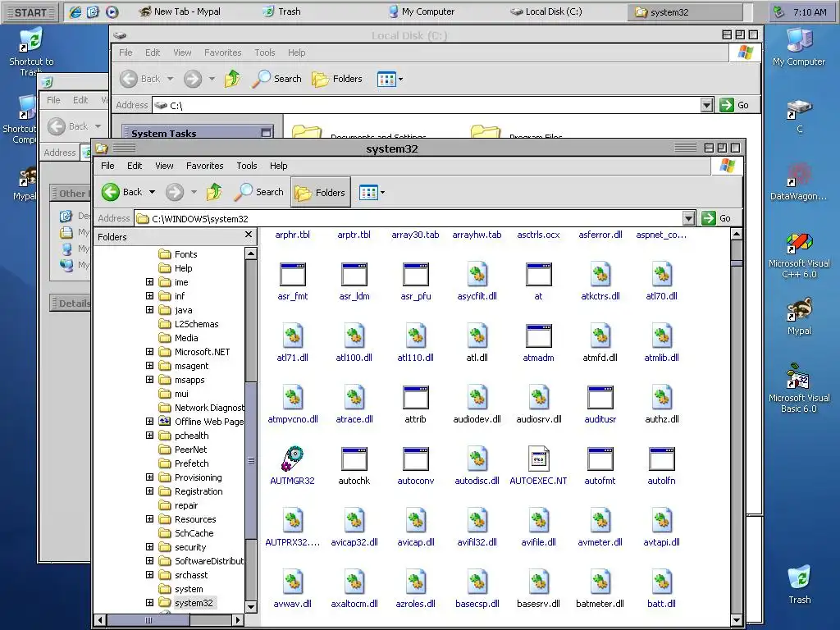Click the START button on the taskbar
This screenshot has height=630, width=840.
click(x=30, y=12)
